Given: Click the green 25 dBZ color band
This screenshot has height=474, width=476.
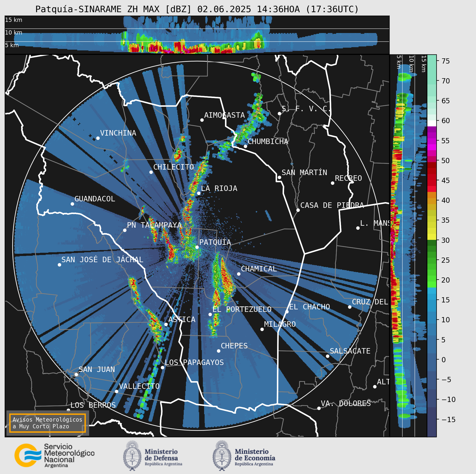Looking at the screenshot, I should click(x=432, y=260).
